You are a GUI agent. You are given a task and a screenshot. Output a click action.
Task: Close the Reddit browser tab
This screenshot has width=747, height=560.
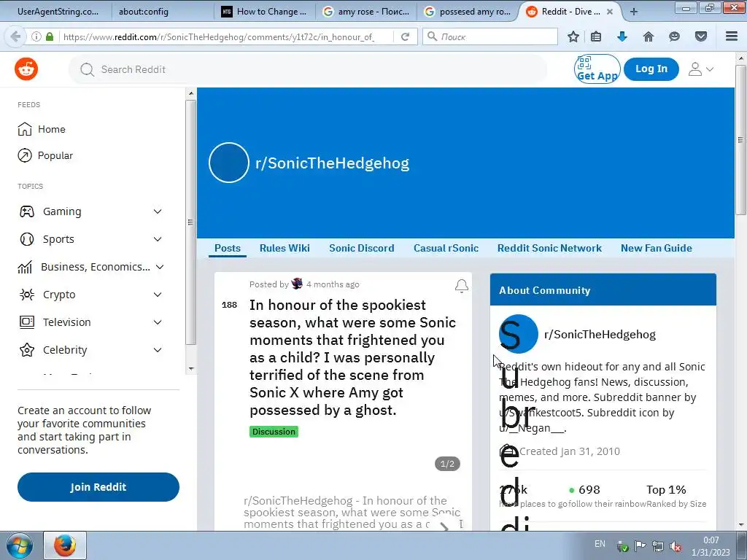tap(610, 12)
